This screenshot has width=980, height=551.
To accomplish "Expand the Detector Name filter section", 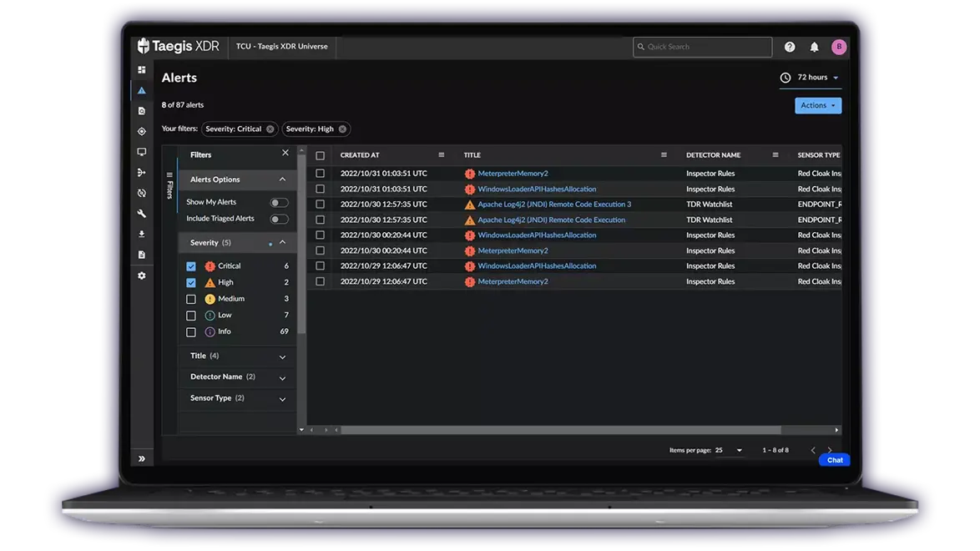I will 282,378.
